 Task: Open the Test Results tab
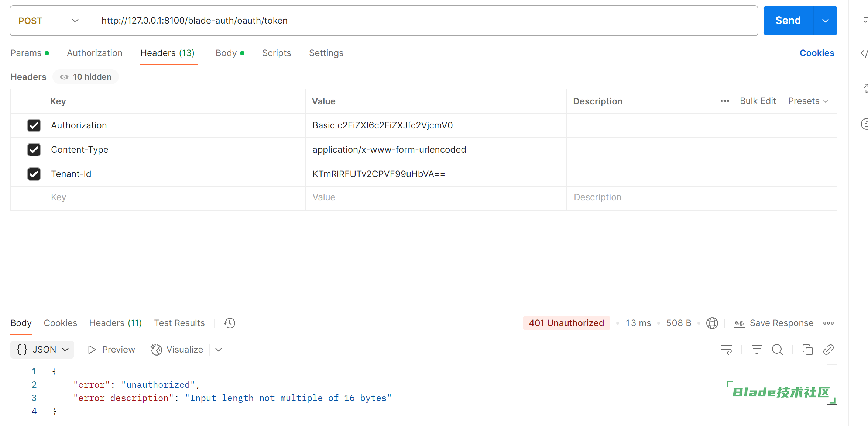pos(179,323)
